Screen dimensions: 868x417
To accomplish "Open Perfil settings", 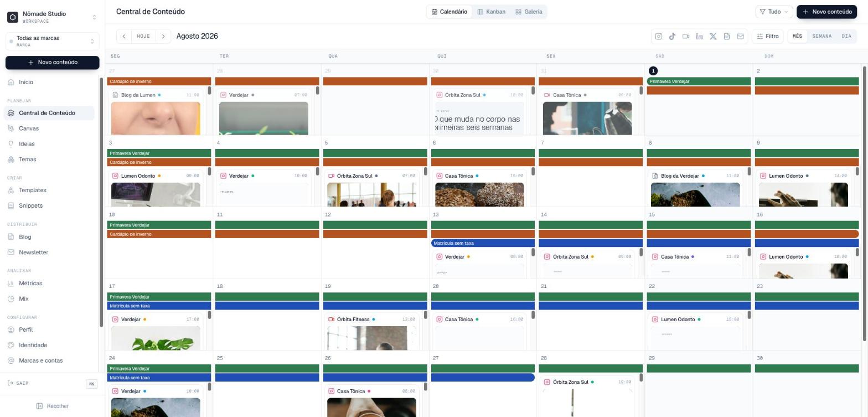I will (50, 330).
